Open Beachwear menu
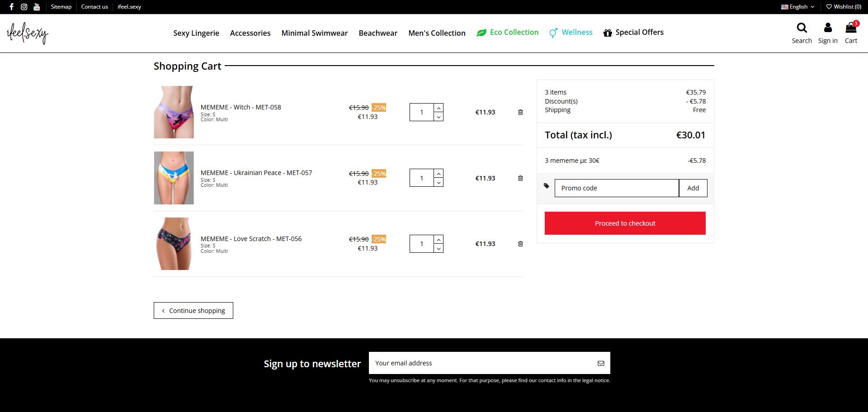Screen dimensions: 868x412 tap(378, 33)
